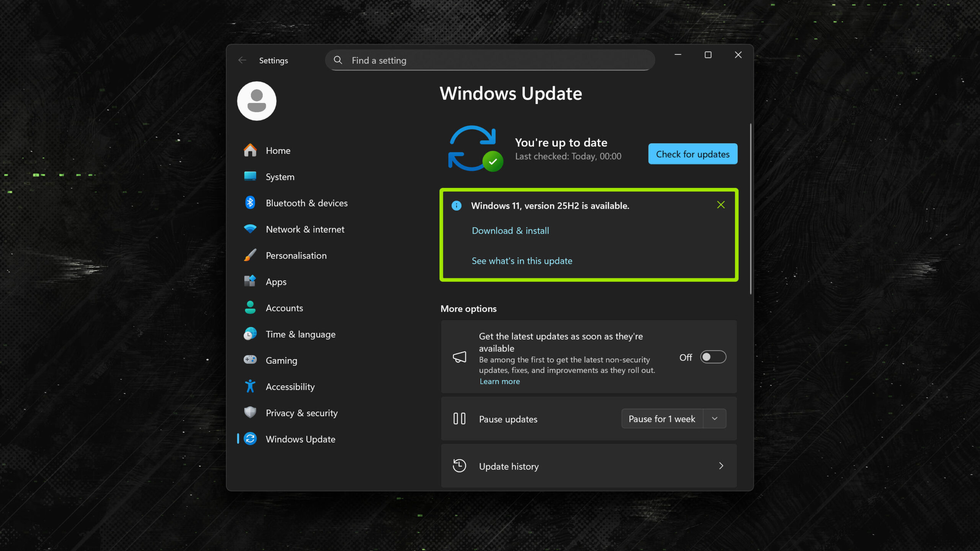
Task: Click the search magnifier icon
Action: point(338,60)
